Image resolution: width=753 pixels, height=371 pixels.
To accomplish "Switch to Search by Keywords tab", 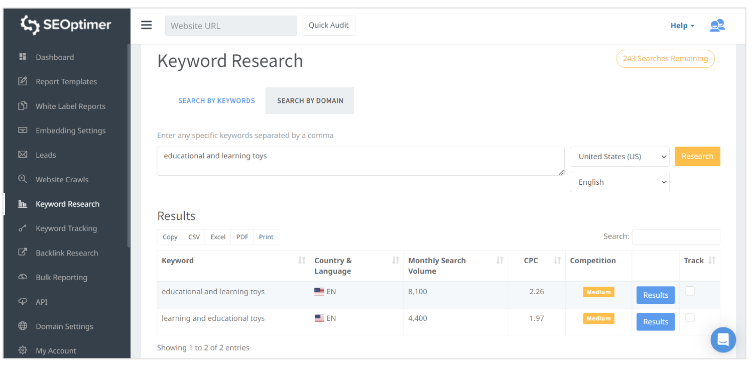I will (217, 101).
